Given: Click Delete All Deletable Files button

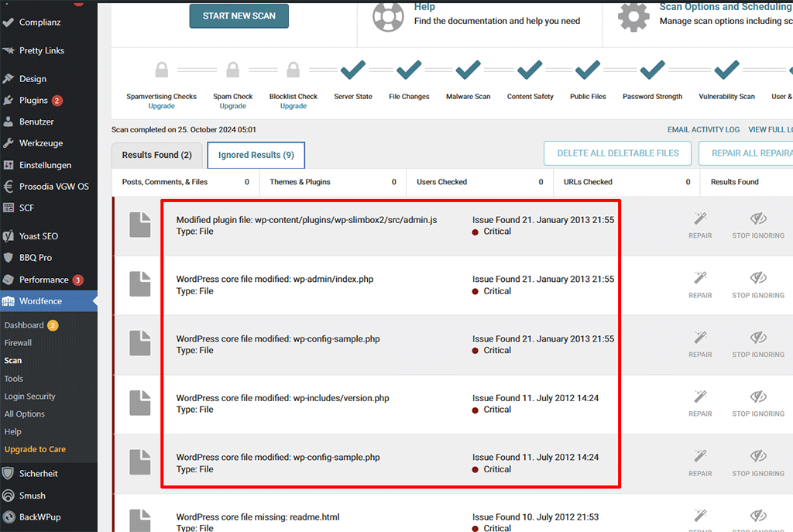Looking at the screenshot, I should pos(617,153).
